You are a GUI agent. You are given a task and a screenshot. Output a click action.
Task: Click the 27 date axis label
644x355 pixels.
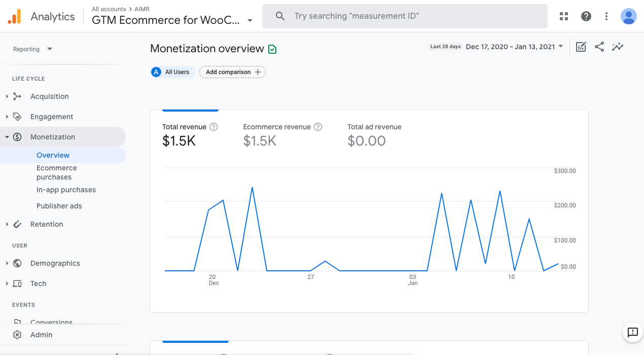pyautogui.click(x=311, y=277)
